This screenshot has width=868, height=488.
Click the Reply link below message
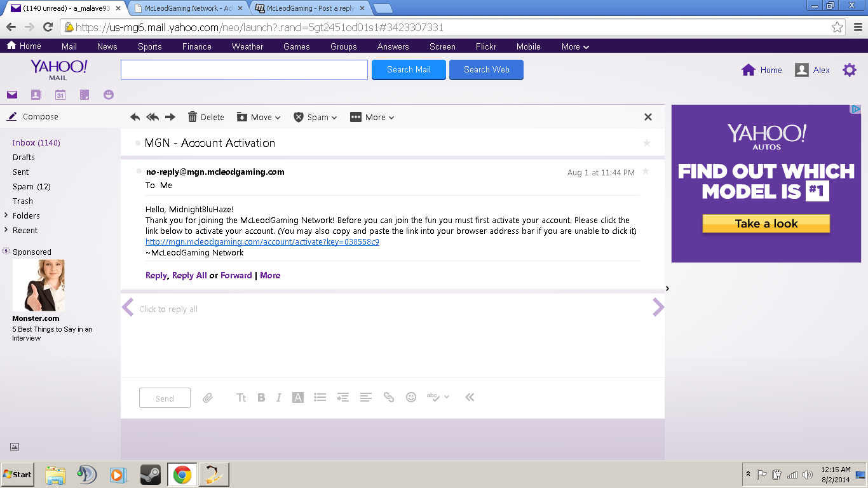click(156, 276)
